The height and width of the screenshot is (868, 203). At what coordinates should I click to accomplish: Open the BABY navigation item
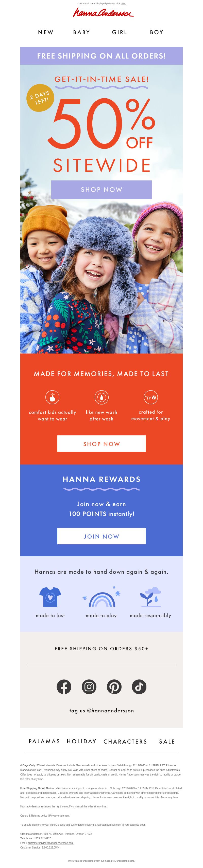(x=82, y=32)
